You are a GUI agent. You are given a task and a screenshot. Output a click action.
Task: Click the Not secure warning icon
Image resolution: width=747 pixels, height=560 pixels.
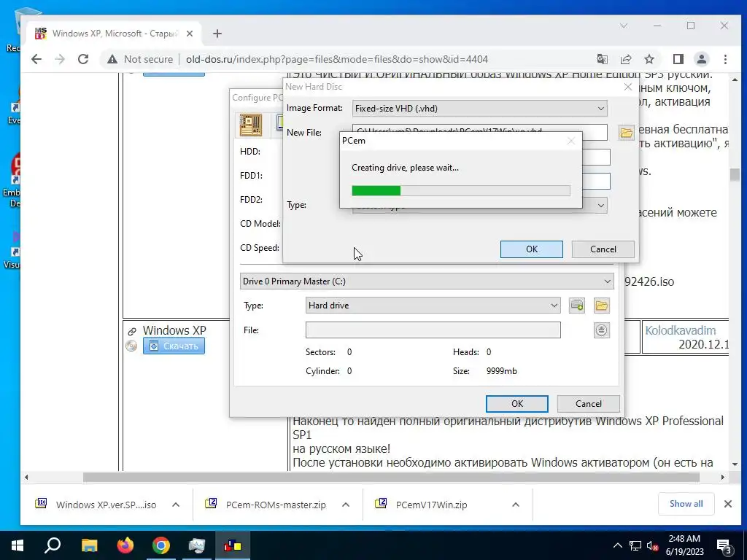point(112,59)
